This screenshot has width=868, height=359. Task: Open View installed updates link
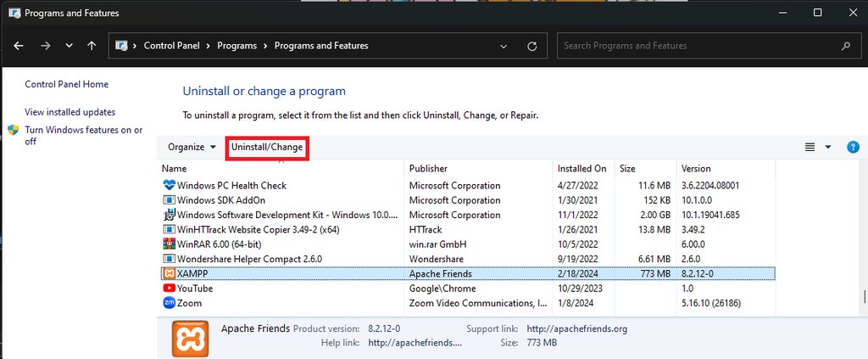pyautogui.click(x=70, y=112)
